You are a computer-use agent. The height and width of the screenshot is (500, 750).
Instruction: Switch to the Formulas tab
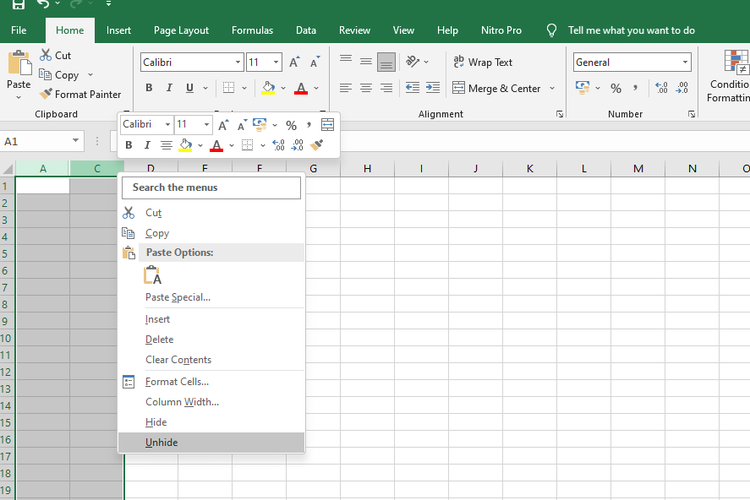click(x=252, y=31)
